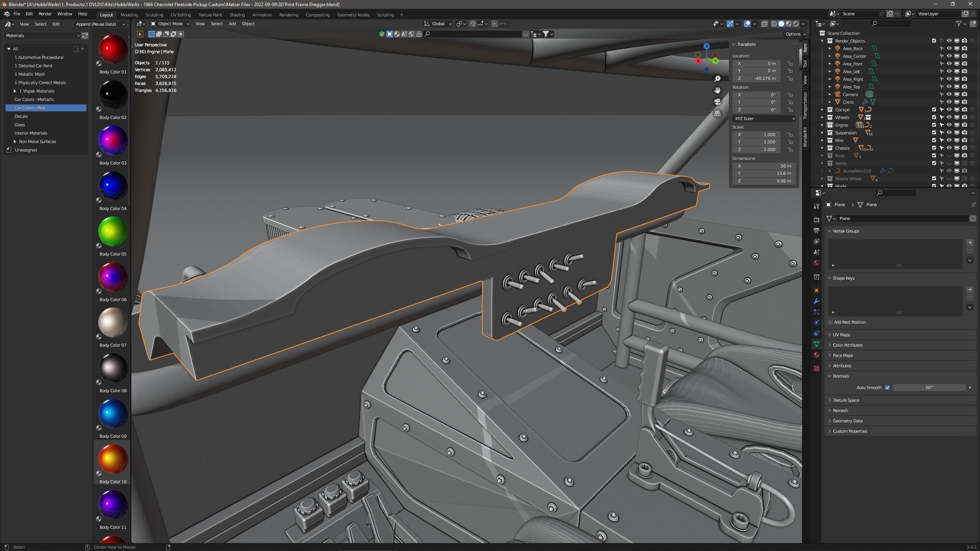Screen dimensions: 980x551
Task: Disable the Auto Smooth checkbox
Action: pyautogui.click(x=887, y=388)
